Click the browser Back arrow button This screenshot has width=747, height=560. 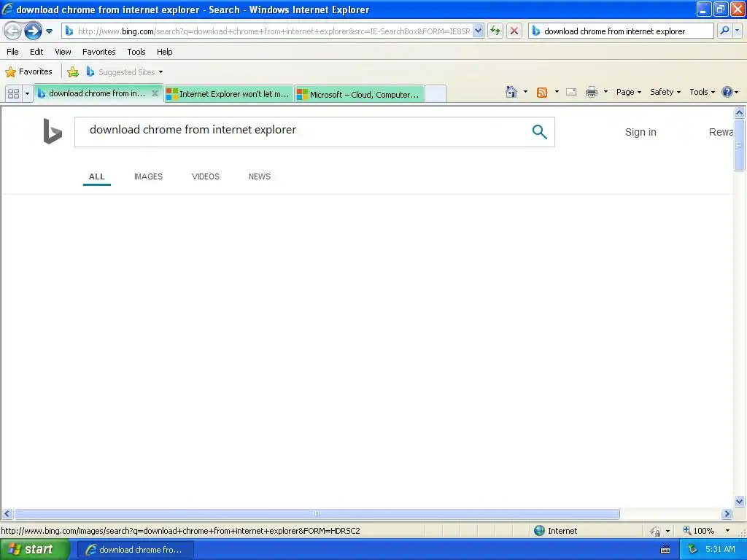12,31
